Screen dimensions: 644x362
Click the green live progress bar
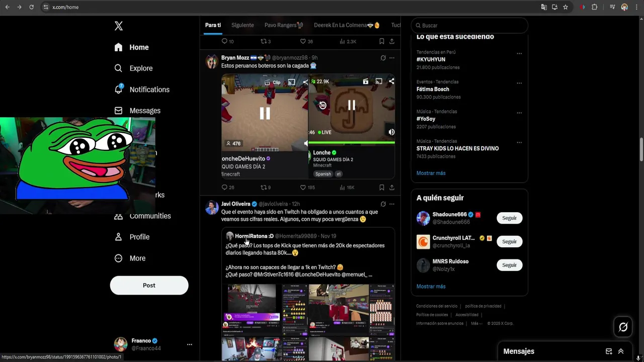click(351, 143)
